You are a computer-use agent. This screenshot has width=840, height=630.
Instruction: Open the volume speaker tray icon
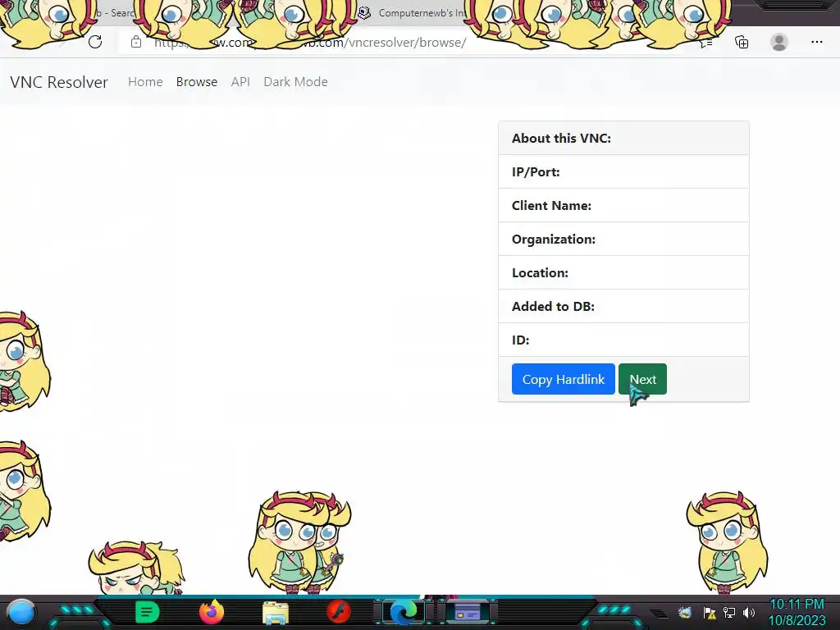(x=749, y=612)
